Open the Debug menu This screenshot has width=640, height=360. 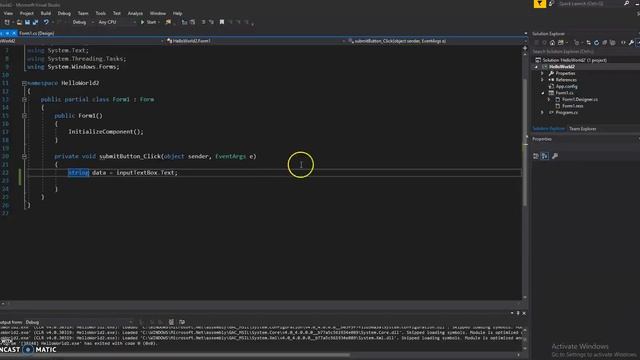tap(64, 13)
